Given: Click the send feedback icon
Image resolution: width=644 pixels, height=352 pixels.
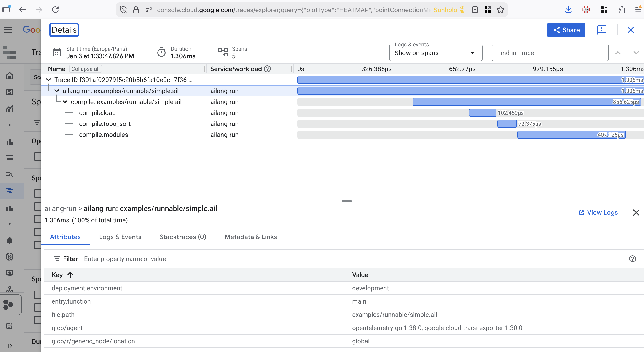Looking at the screenshot, I should [x=601, y=30].
